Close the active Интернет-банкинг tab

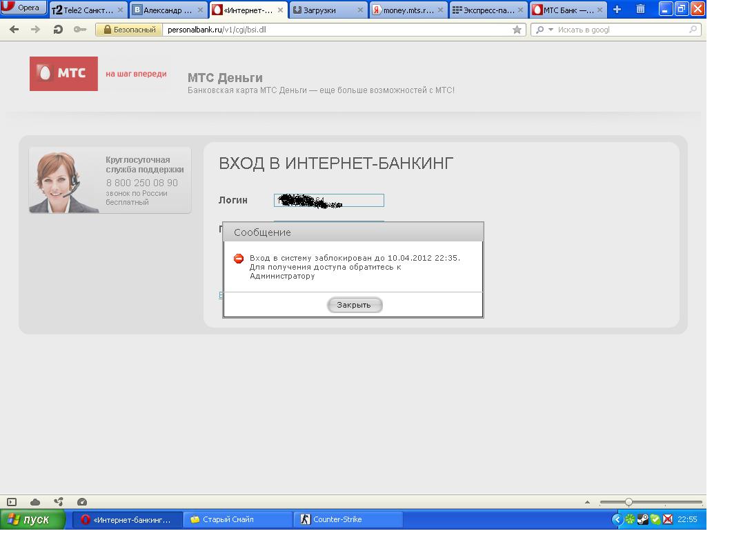[x=281, y=10]
